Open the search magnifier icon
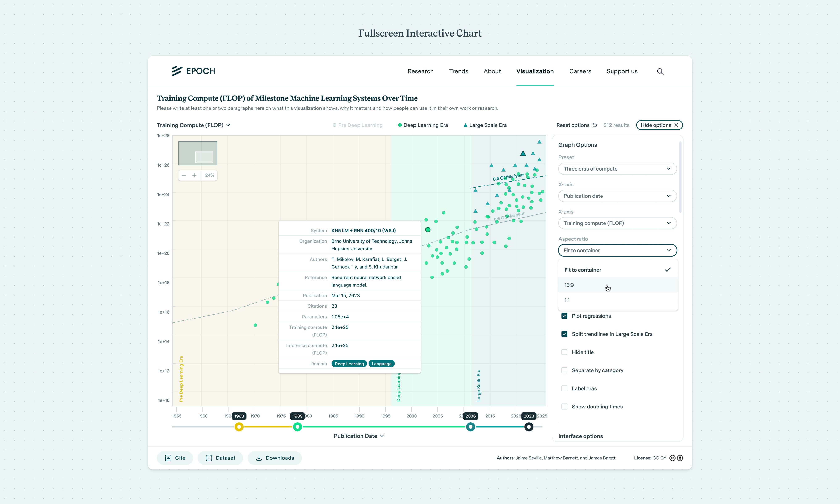The image size is (840, 504). [x=660, y=71]
